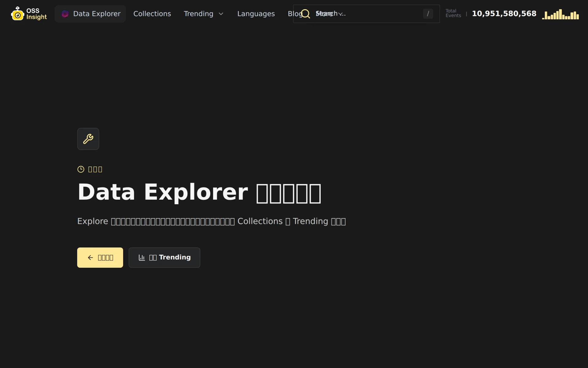Click the 10,951,580,568 events counter
588x368 pixels.
click(504, 14)
